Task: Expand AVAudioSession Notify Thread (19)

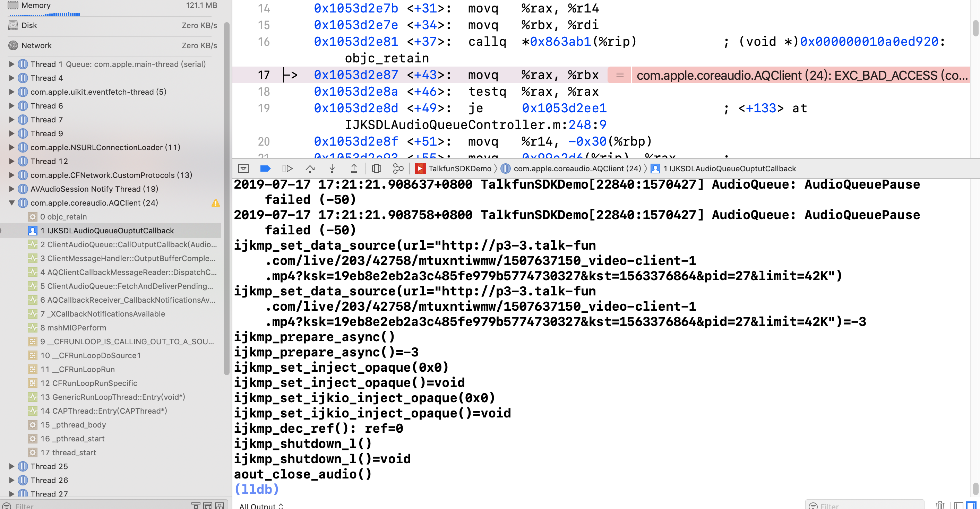Action: point(11,189)
